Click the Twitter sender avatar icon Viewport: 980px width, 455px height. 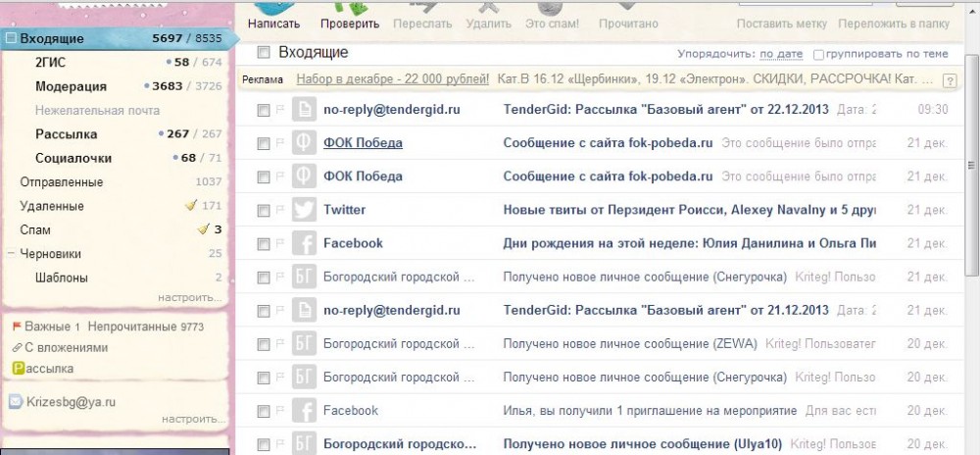pyautogui.click(x=304, y=210)
